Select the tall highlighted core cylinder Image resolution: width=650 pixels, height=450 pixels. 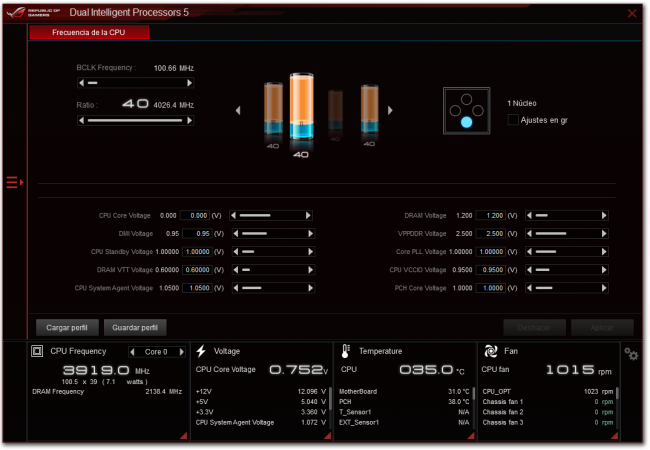pos(301,106)
